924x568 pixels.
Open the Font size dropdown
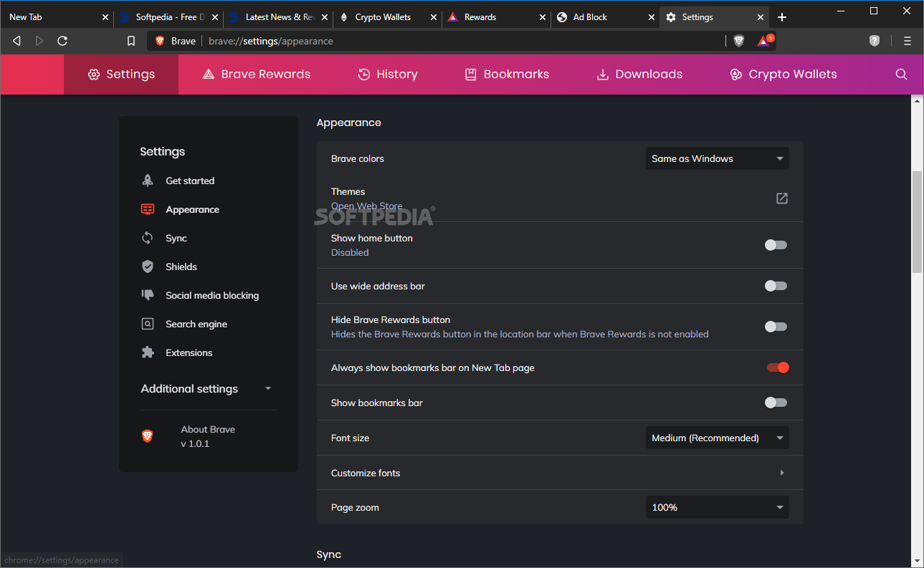[718, 438]
